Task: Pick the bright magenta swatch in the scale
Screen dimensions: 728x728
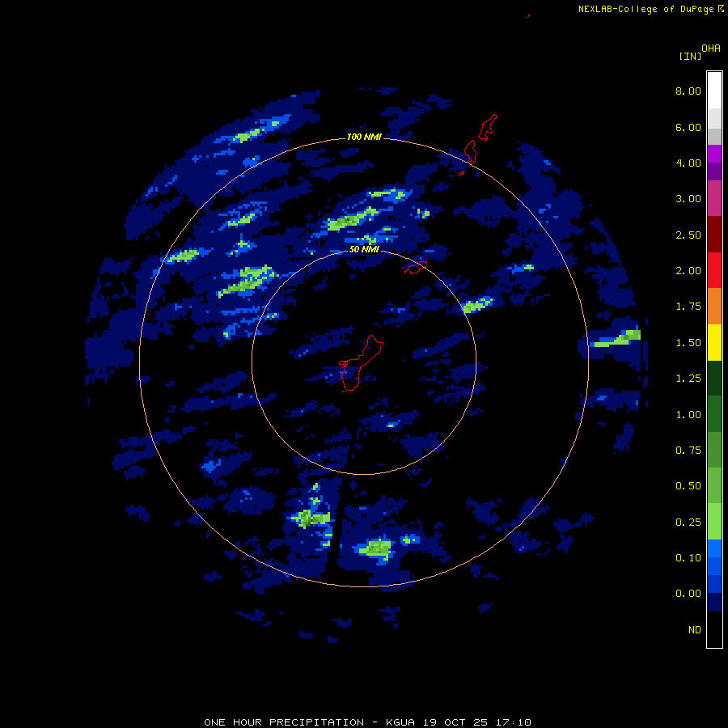Action: pos(714,154)
